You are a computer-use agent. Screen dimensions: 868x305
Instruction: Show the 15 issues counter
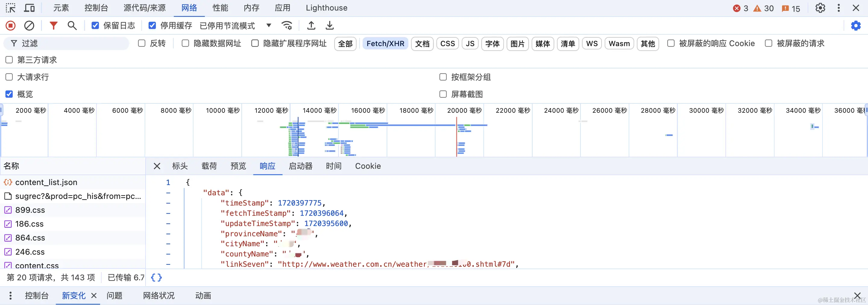(791, 8)
